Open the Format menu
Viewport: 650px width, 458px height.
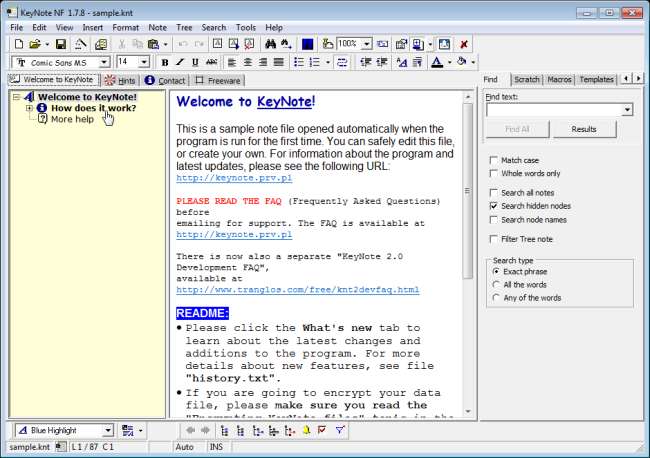(125, 27)
